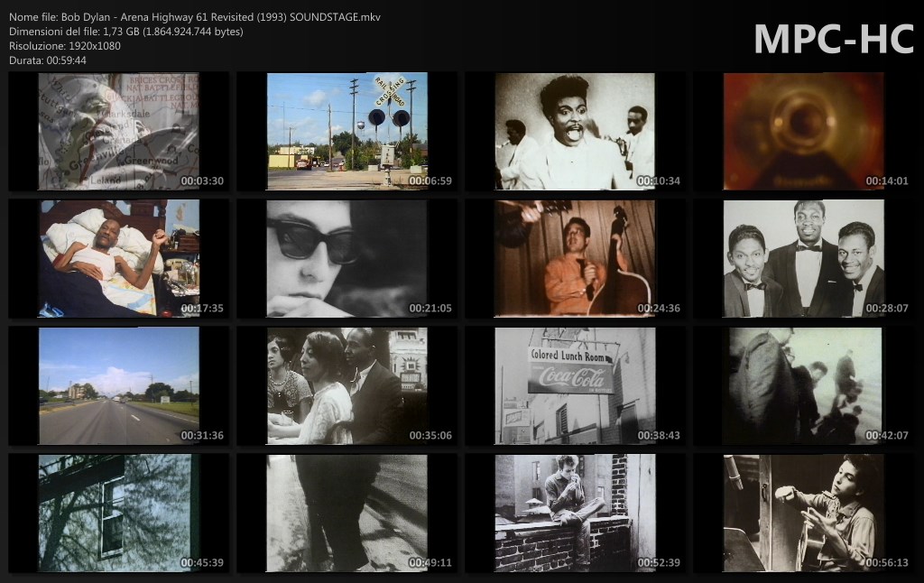Screen dimensions: 924x583
Task: Open the Coca-Cola sign thumbnail at 00:38:43
Action: point(575,385)
